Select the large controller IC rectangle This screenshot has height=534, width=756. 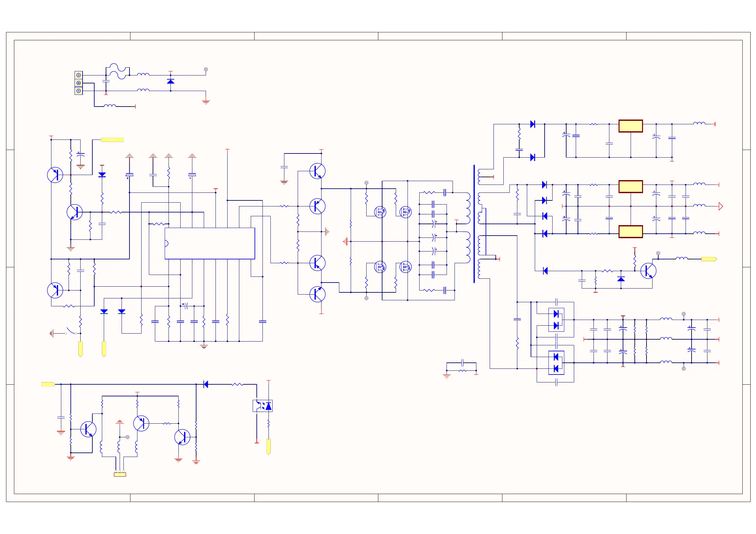coord(210,244)
